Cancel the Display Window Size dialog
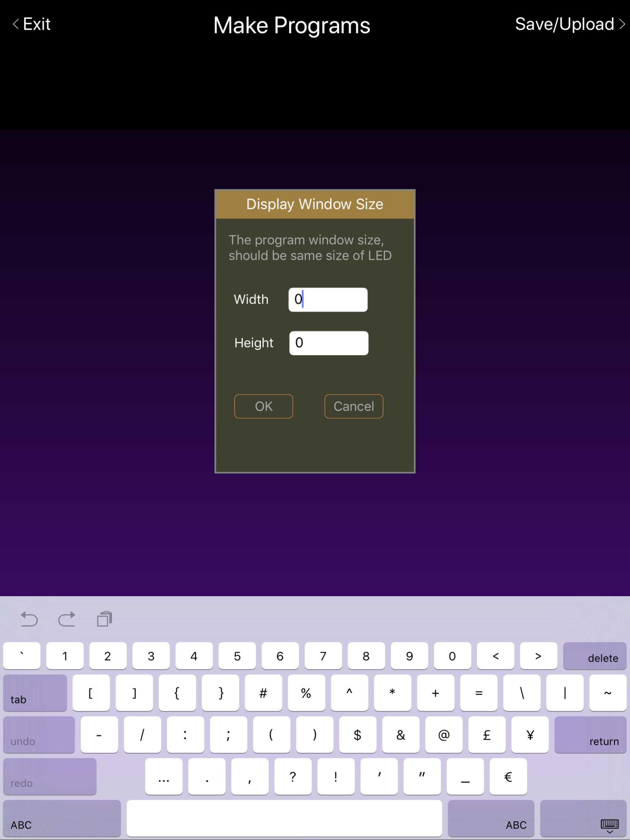The height and width of the screenshot is (840, 630). coord(354,406)
